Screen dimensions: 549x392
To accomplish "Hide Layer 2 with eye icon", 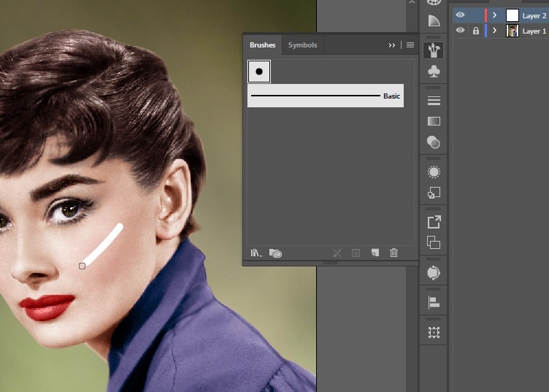I will coord(461,15).
